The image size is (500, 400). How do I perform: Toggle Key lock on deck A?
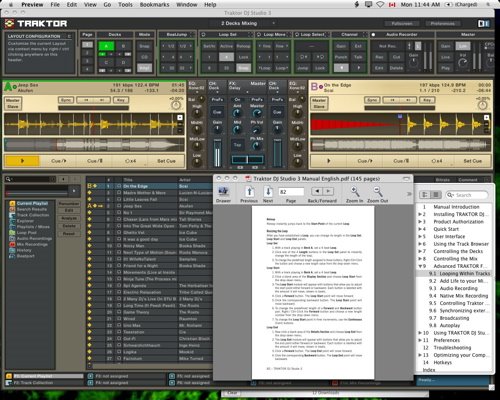click(x=121, y=100)
